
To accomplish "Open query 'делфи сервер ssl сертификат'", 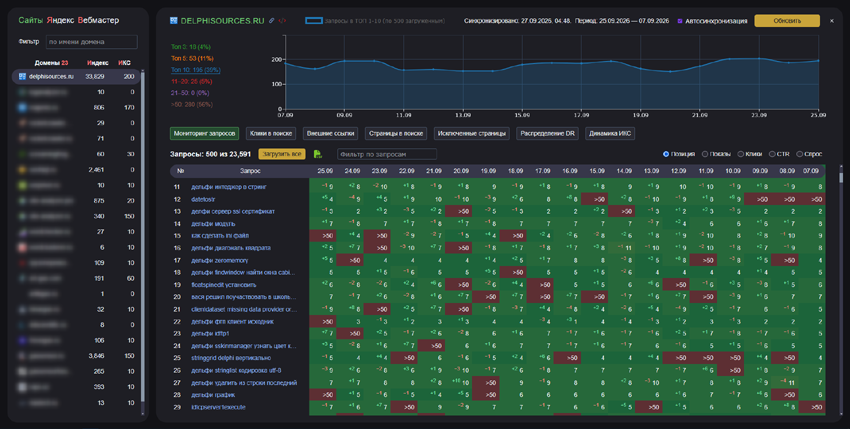I will (233, 212).
